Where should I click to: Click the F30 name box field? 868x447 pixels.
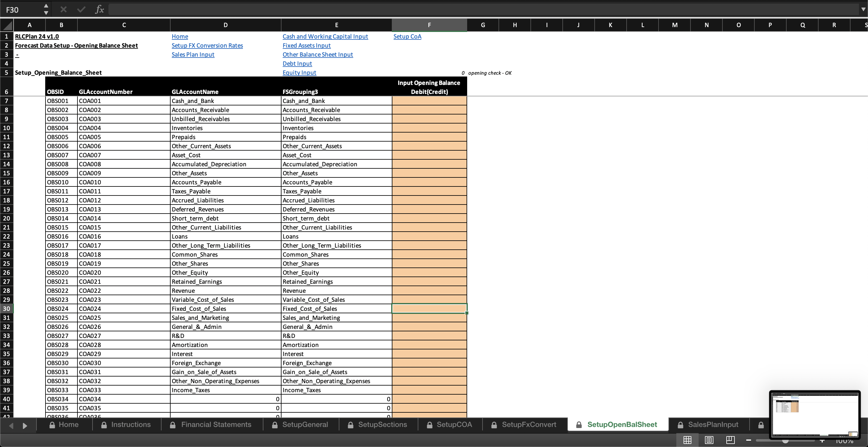click(22, 9)
